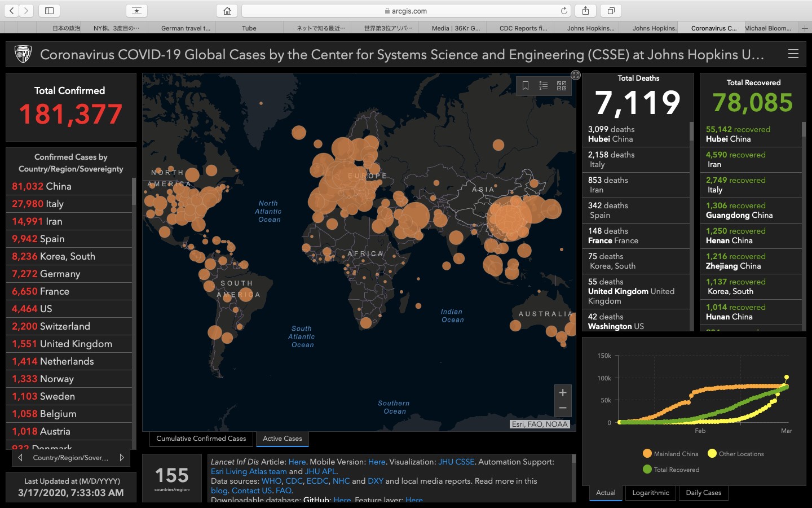Click 342 deaths Spain entry
Screen dimensions: 812x508
pyautogui.click(x=636, y=211)
